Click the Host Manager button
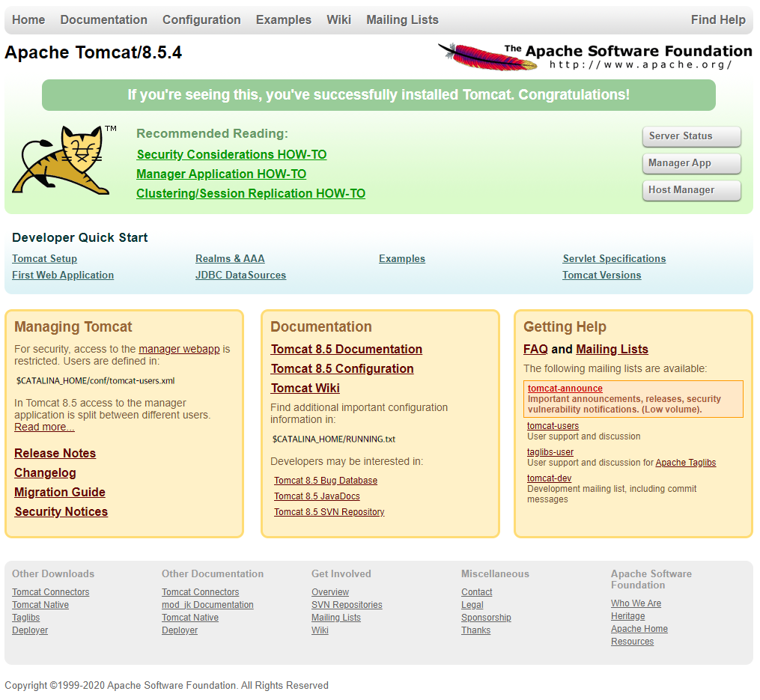This screenshot has height=700, width=760. (x=692, y=190)
